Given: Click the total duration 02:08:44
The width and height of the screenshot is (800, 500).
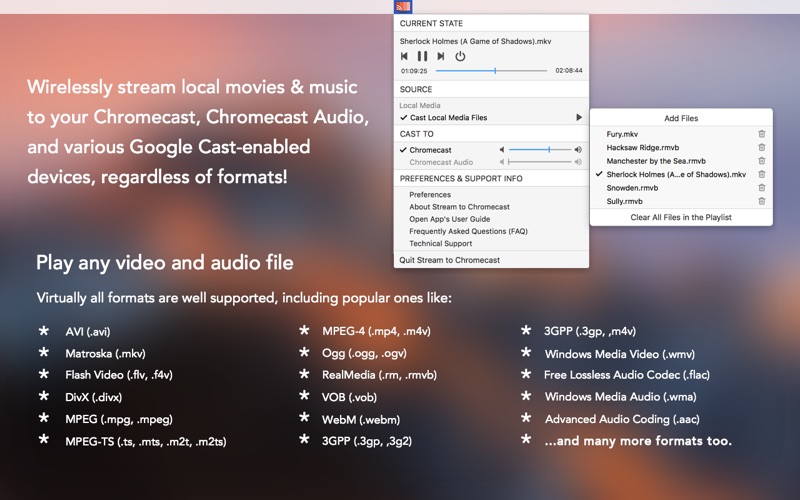Looking at the screenshot, I should click(568, 70).
